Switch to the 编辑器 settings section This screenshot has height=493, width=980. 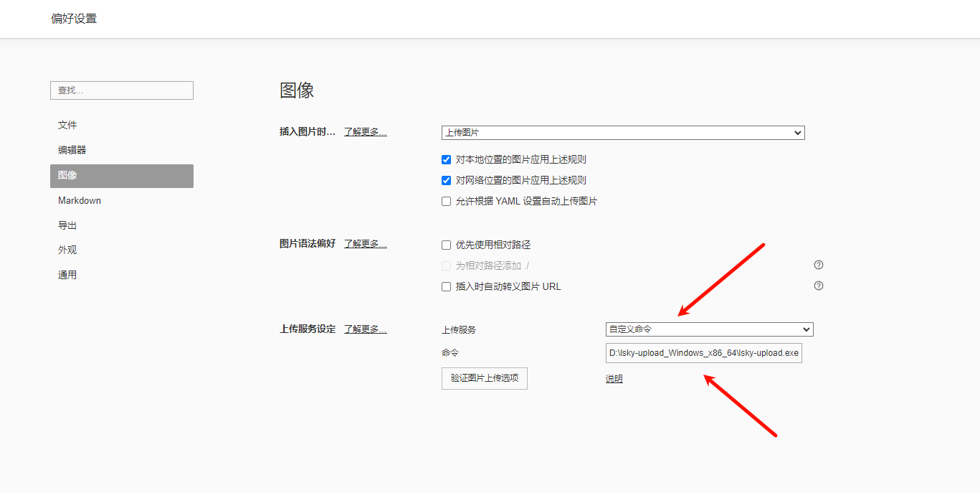(x=72, y=150)
